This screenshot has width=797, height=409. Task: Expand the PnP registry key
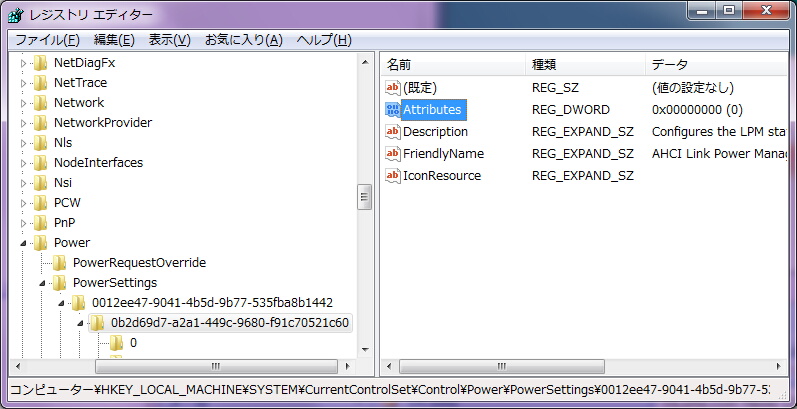(x=24, y=223)
